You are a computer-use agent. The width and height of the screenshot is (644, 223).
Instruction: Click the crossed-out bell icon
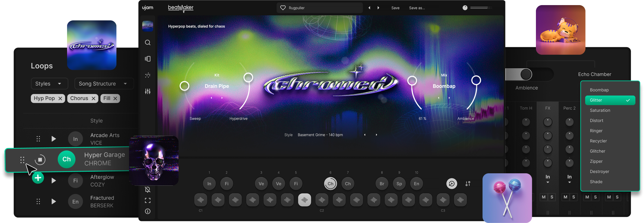pyautogui.click(x=147, y=190)
